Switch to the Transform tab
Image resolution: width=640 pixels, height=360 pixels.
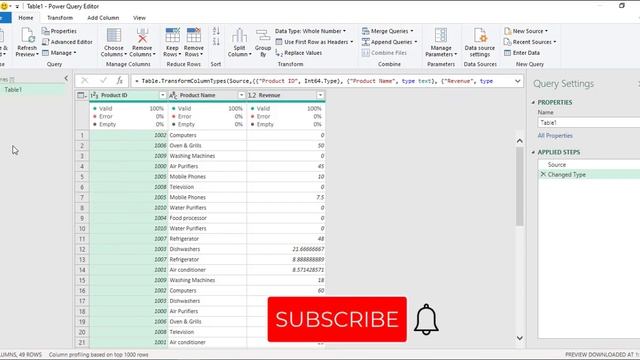[x=60, y=18]
